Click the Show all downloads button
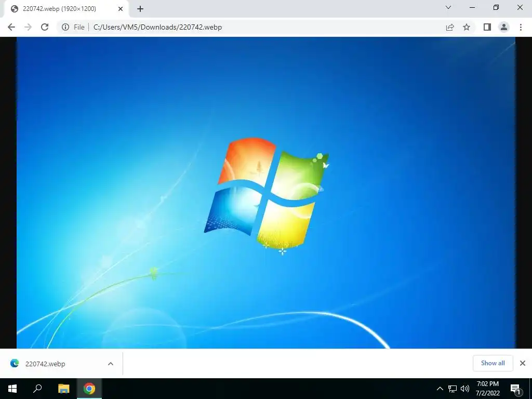532x399 pixels. tap(493, 363)
